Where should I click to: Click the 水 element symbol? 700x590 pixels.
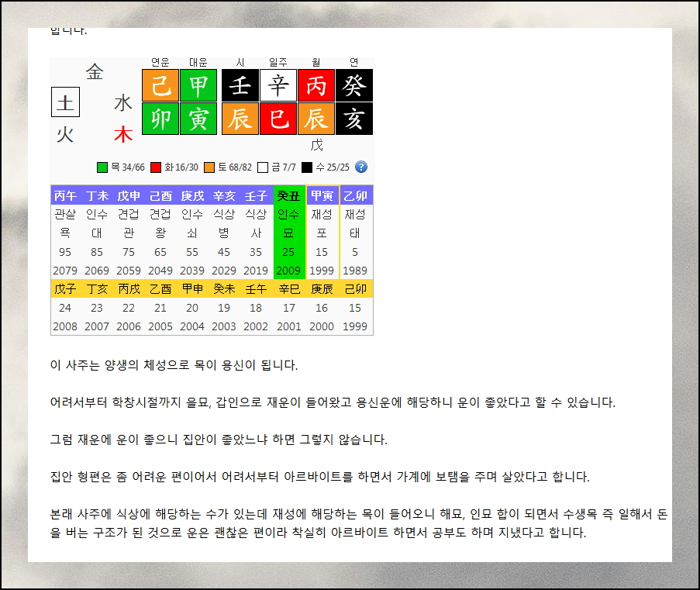coord(123,102)
